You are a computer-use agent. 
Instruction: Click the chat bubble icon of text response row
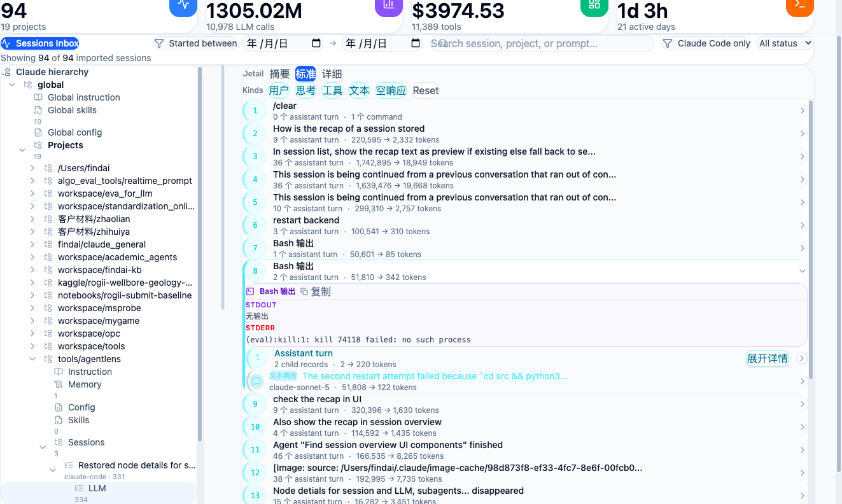256,381
